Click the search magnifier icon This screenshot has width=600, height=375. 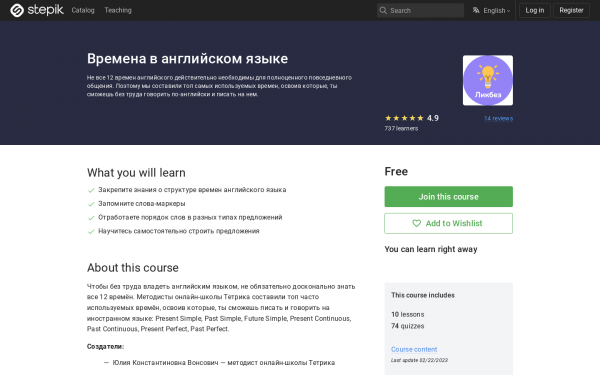[x=383, y=10]
